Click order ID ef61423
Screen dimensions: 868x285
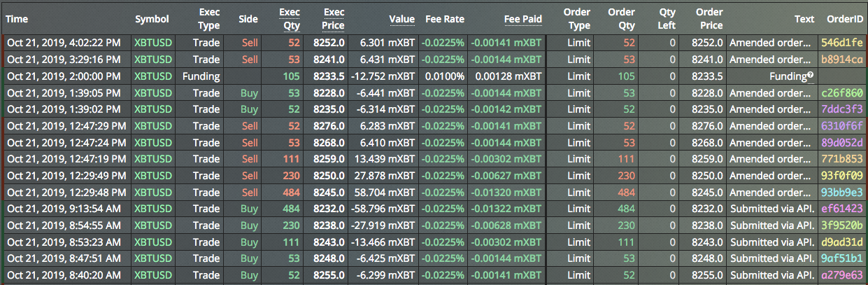(x=842, y=208)
